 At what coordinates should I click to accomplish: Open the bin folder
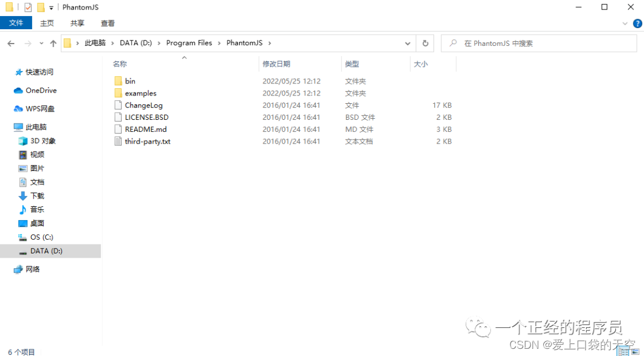[129, 81]
